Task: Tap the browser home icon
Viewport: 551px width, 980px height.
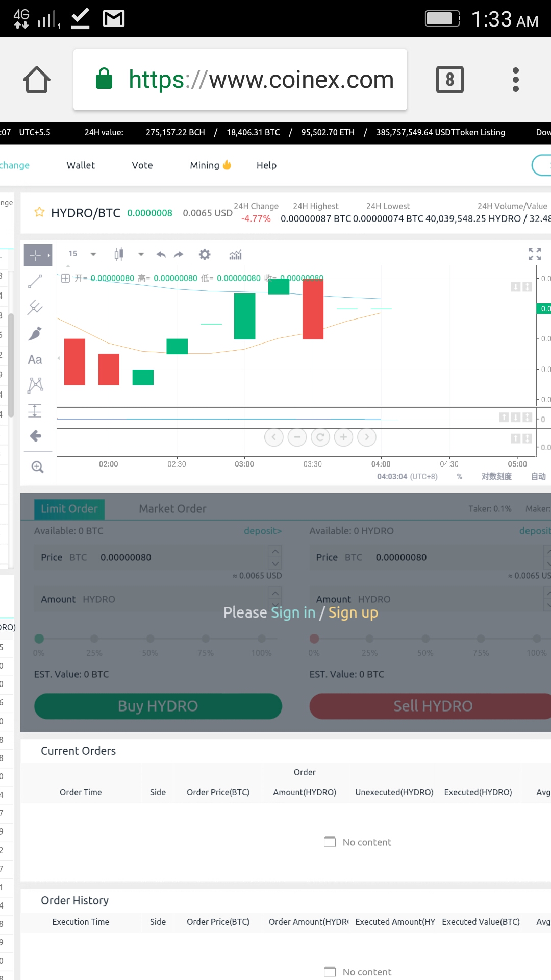Action: point(37,80)
